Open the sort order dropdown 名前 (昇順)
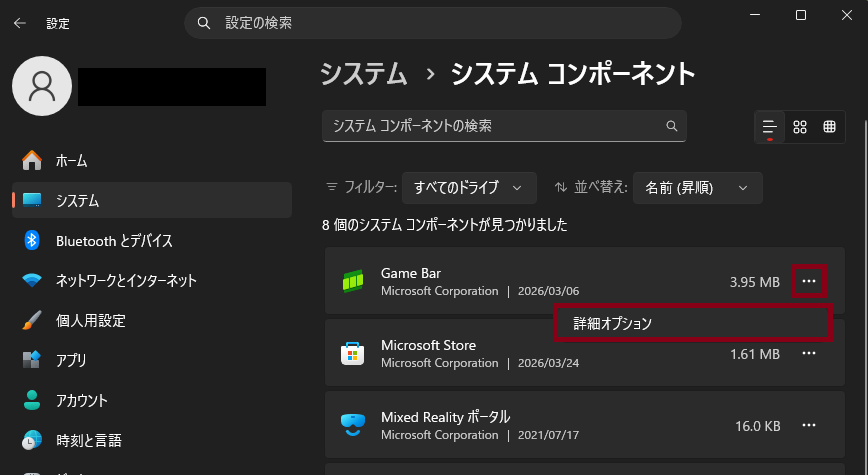The height and width of the screenshot is (475, 868). point(697,187)
